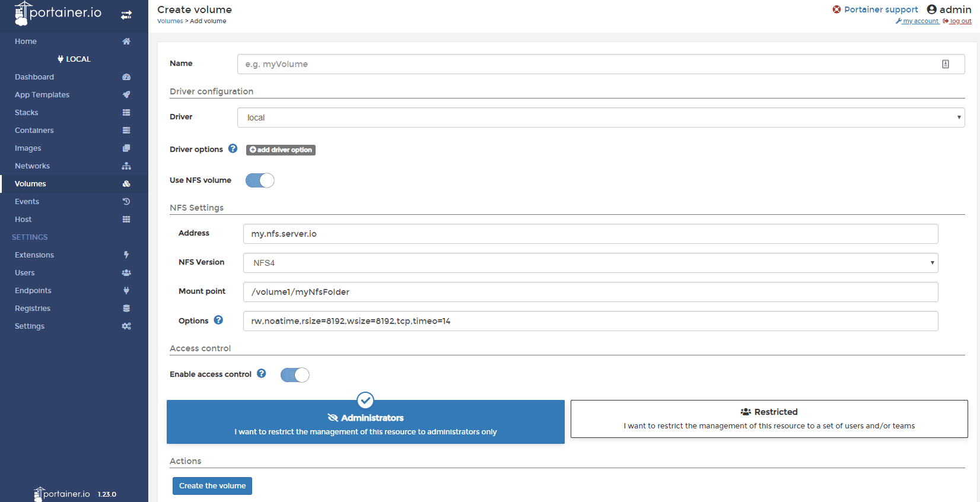Open Dashboard in the sidebar
The width and height of the screenshot is (980, 502).
pyautogui.click(x=34, y=77)
